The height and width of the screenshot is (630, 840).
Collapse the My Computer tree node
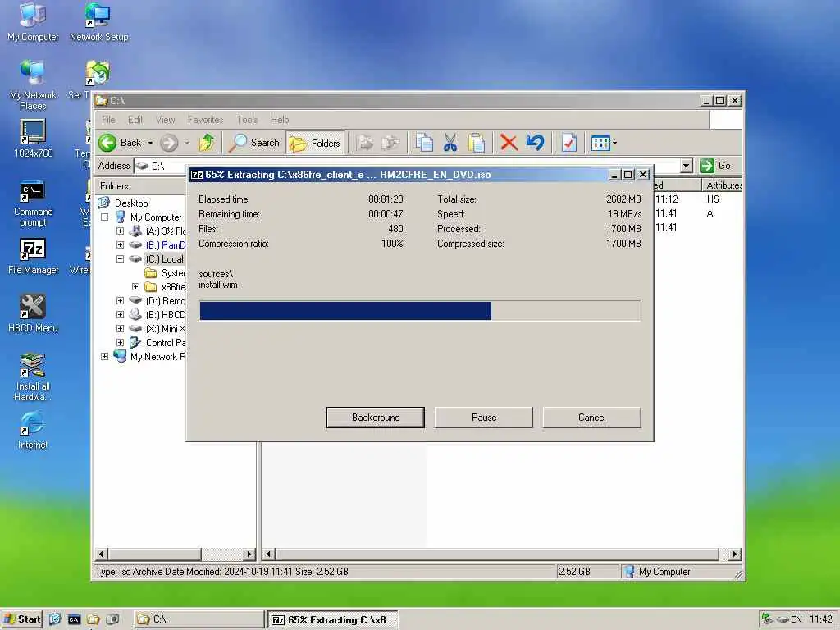click(105, 217)
